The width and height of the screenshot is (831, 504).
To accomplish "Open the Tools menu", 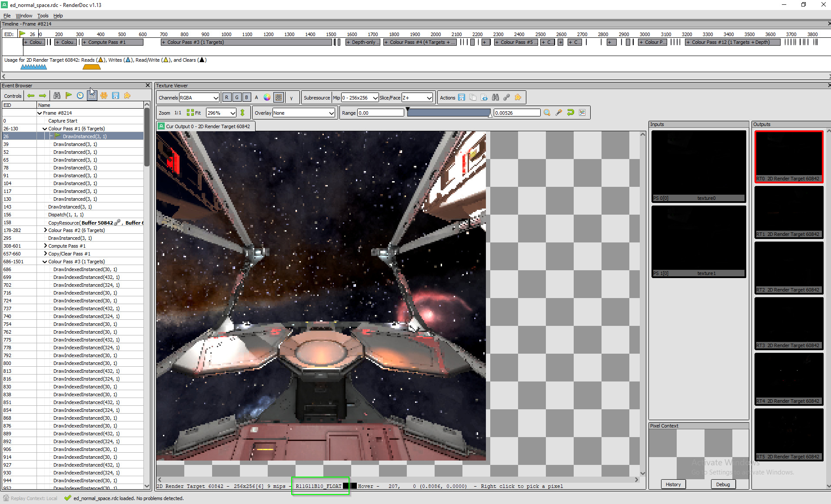I will (x=43, y=16).
